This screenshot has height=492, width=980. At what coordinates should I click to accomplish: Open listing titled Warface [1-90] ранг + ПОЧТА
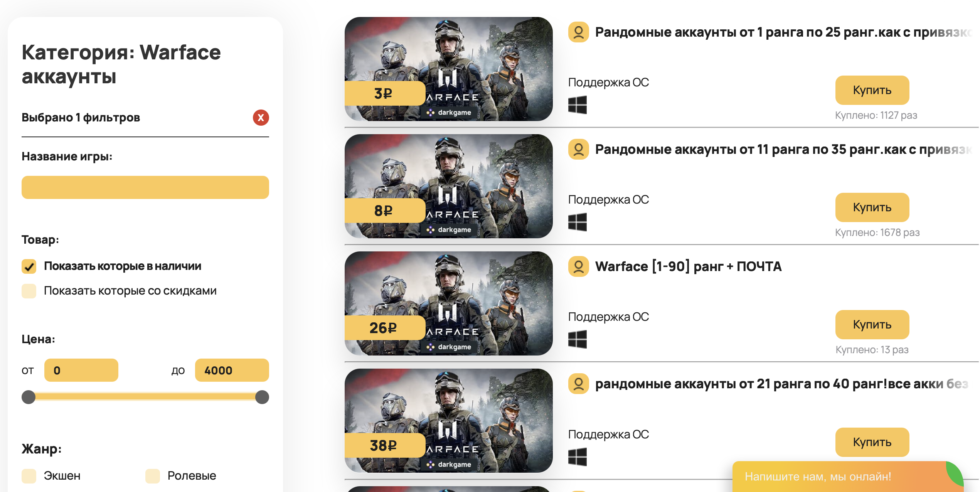[x=688, y=266]
